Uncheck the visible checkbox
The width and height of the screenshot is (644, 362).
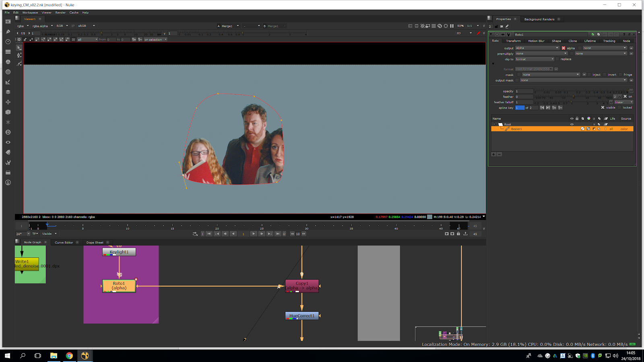(603, 108)
